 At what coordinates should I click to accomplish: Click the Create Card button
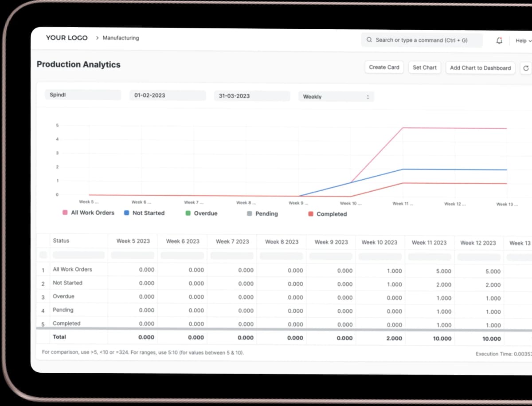[x=384, y=67]
